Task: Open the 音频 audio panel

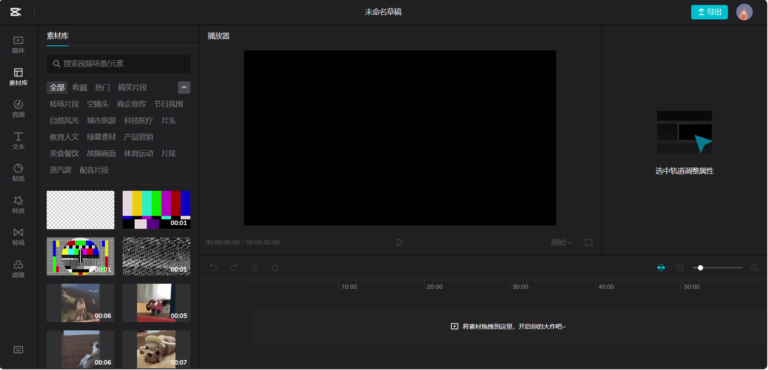Action: pos(18,108)
